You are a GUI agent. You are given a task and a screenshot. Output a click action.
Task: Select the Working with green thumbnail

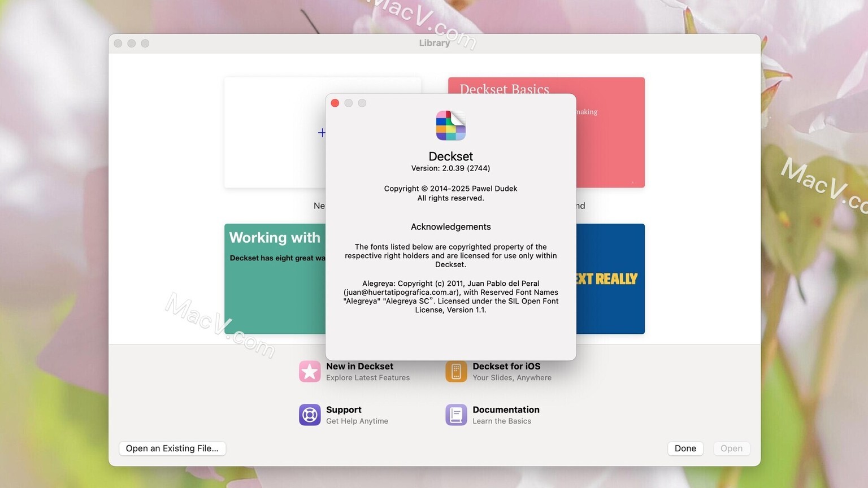(x=275, y=279)
